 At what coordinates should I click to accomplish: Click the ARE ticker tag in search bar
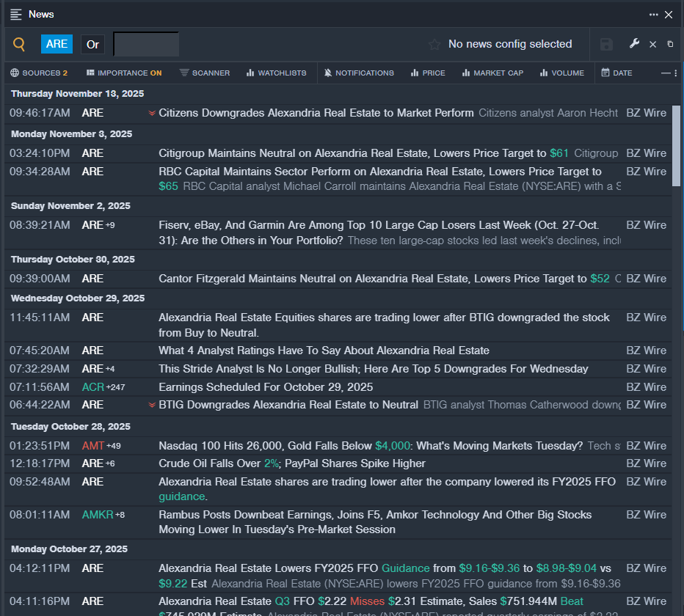tap(57, 44)
